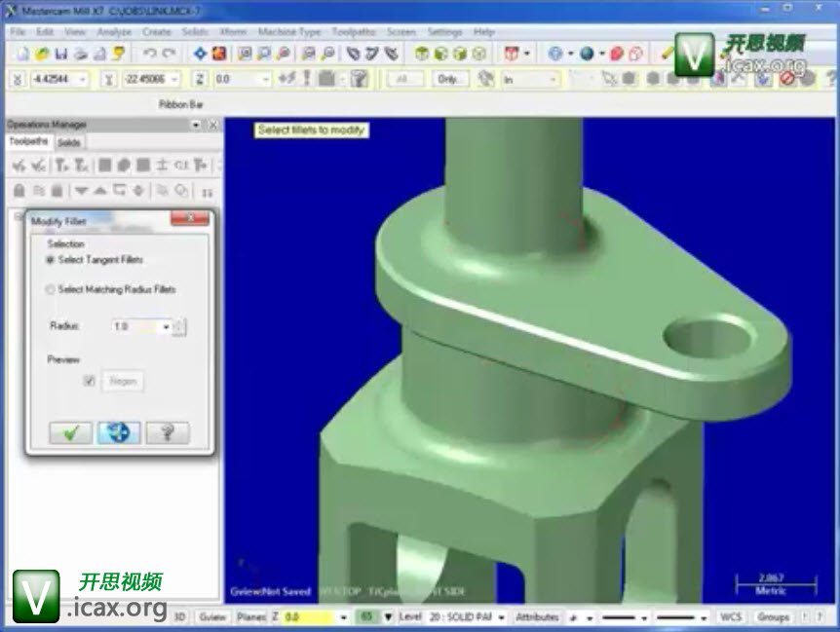Click the padlock icon in Operations Manager
This screenshot has height=632, width=840.
pyautogui.click(x=19, y=191)
